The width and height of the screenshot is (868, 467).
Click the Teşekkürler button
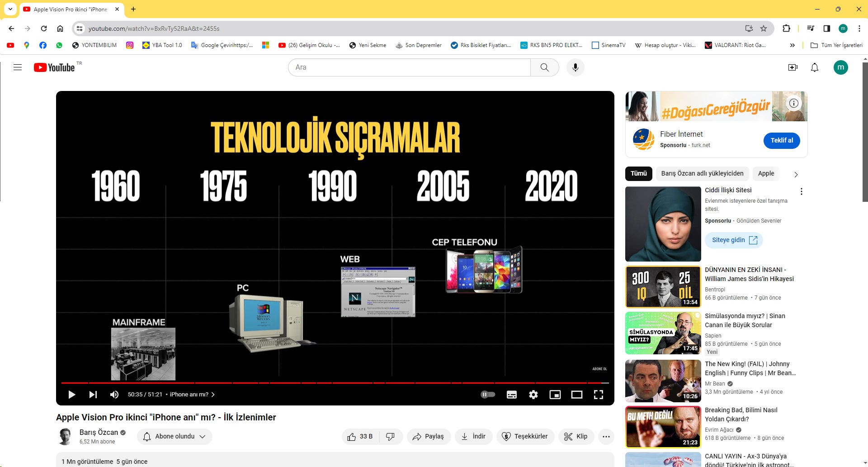(525, 437)
